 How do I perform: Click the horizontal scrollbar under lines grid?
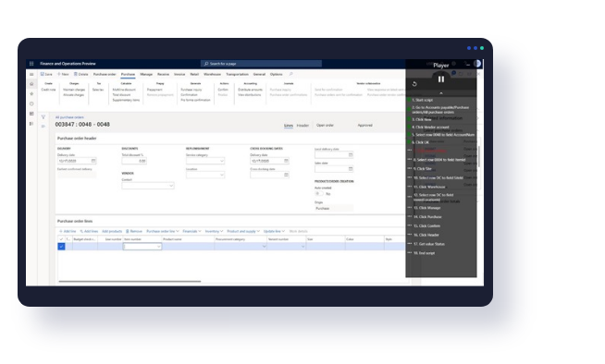[x=130, y=281]
